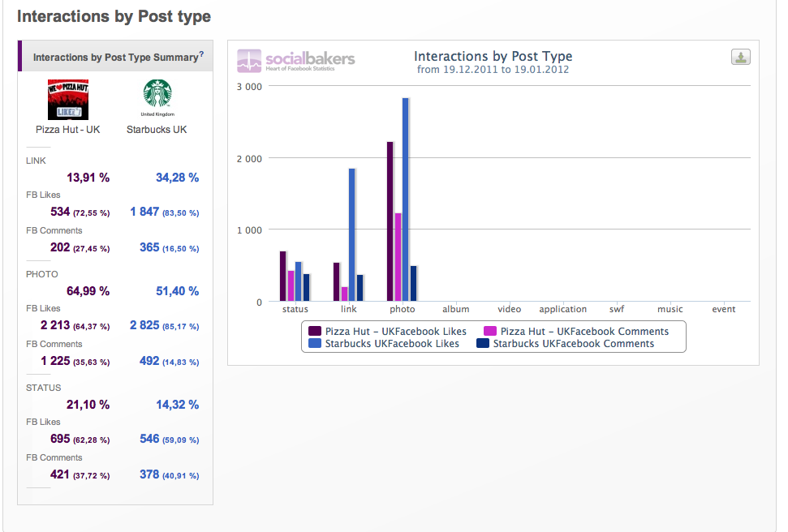The image size is (788, 532).
Task: Click Starbucks status share 14,32 %
Action: [178, 405]
